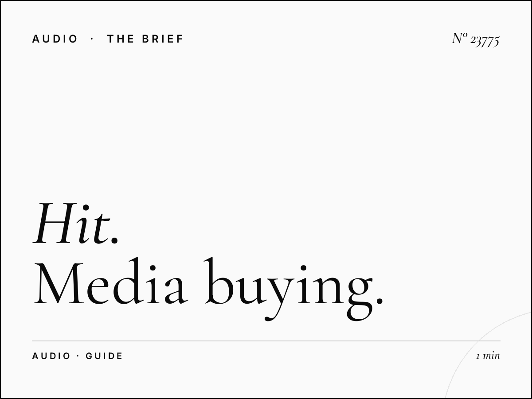Click the italic word Hit

tap(72, 223)
